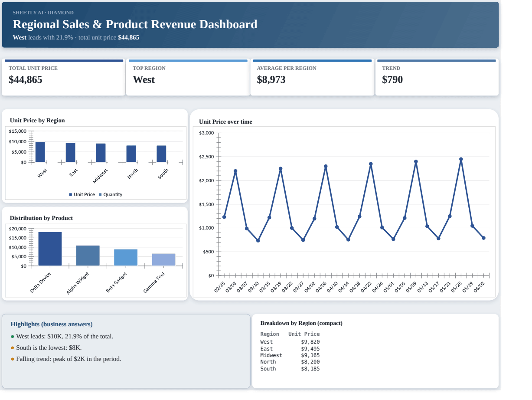Click the header subtitle West leads with 21.9%
This screenshot has width=532, height=400.
(x=76, y=37)
